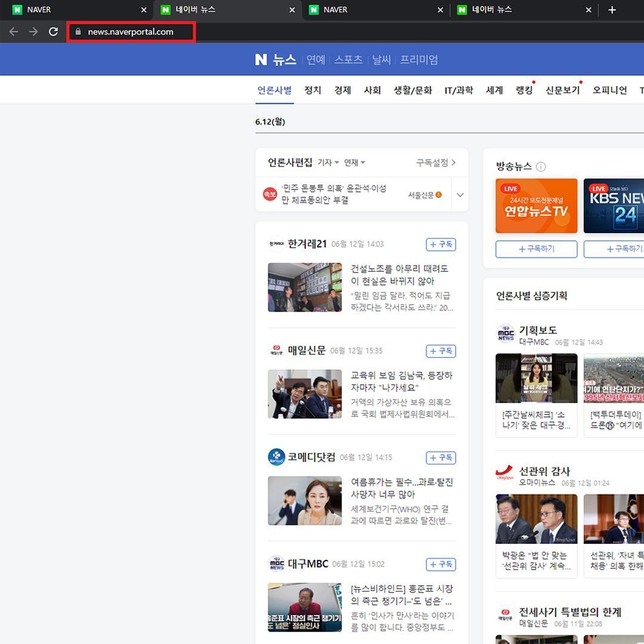Select the 생활/문화 menu item

pyautogui.click(x=413, y=90)
